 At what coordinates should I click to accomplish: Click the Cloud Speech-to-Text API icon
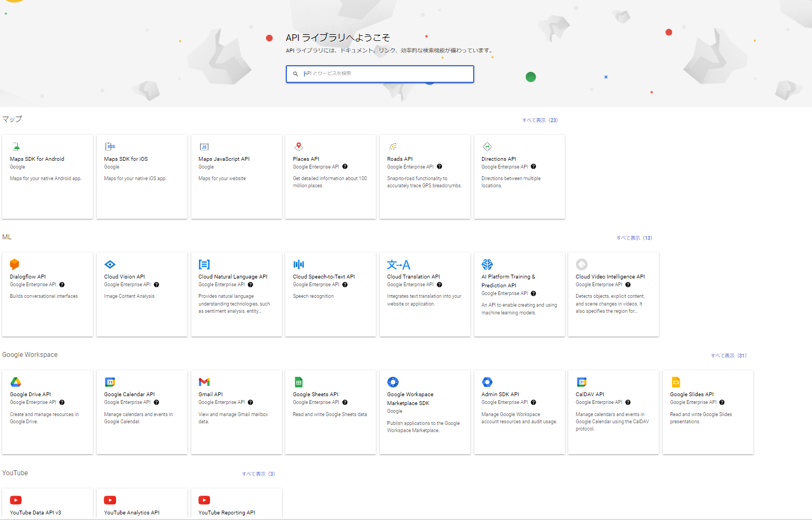[x=298, y=264]
